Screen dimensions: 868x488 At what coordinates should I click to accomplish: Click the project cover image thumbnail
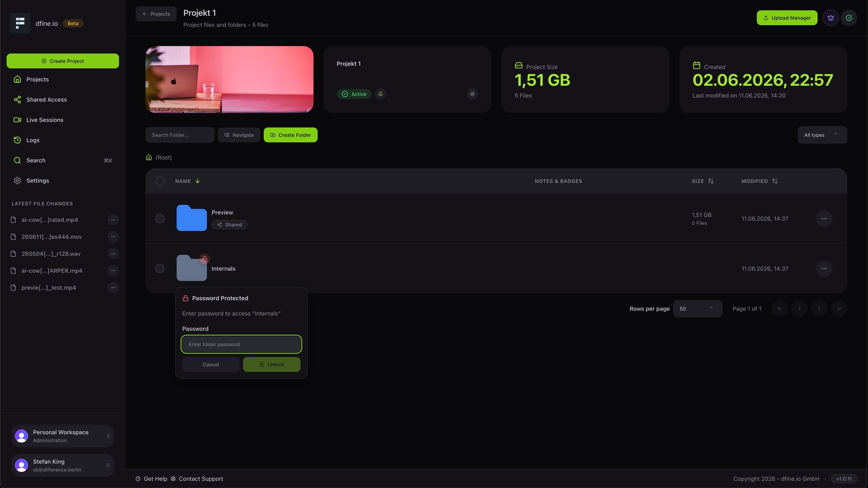[x=229, y=80]
